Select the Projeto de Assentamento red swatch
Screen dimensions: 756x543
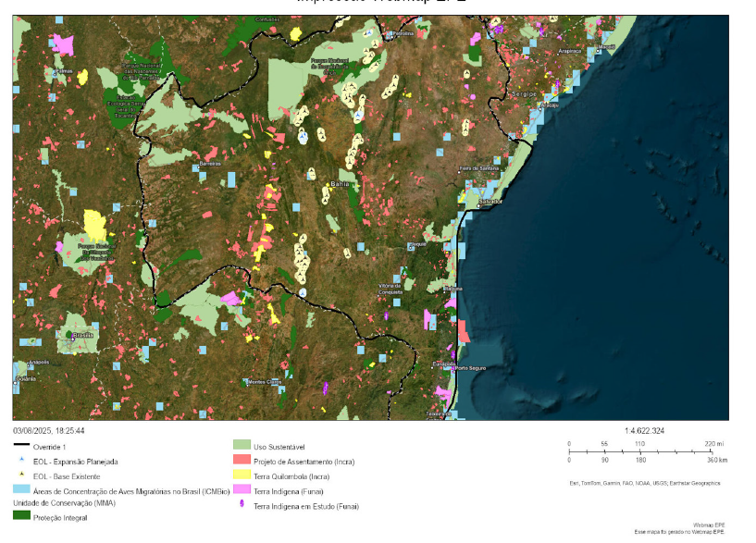point(242,461)
